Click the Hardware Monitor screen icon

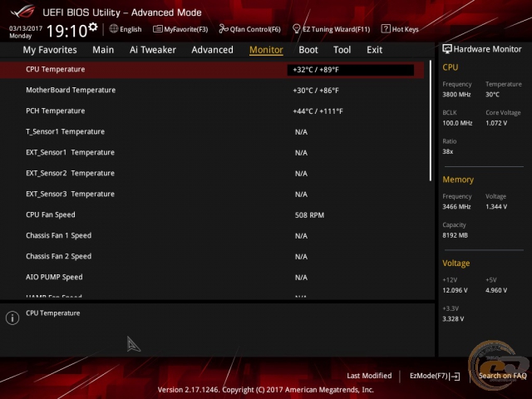coord(447,49)
